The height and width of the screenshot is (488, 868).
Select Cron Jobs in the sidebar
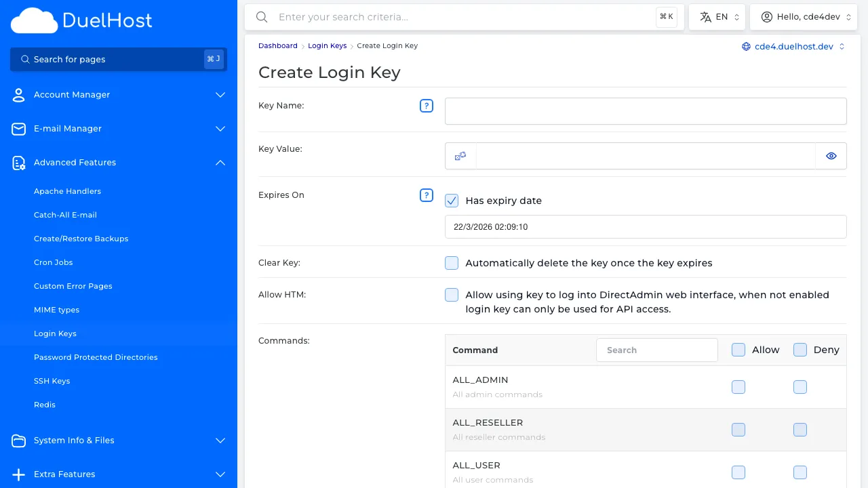(x=53, y=262)
